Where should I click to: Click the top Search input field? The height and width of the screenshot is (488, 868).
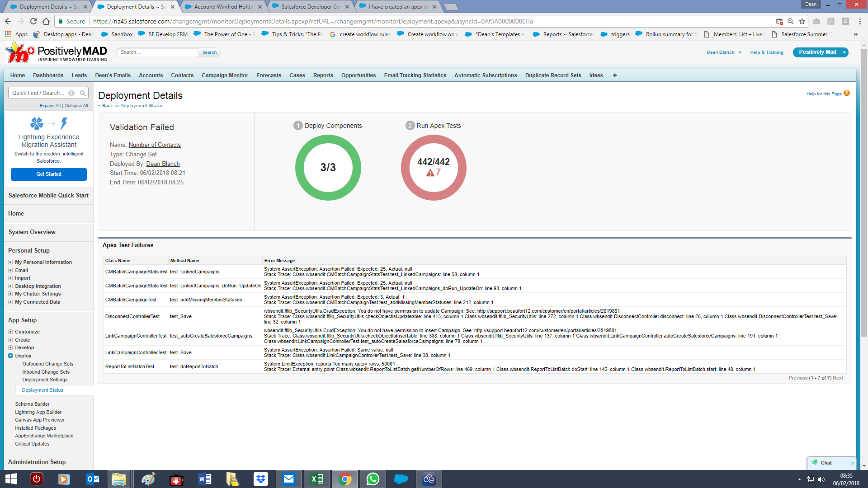pyautogui.click(x=157, y=52)
